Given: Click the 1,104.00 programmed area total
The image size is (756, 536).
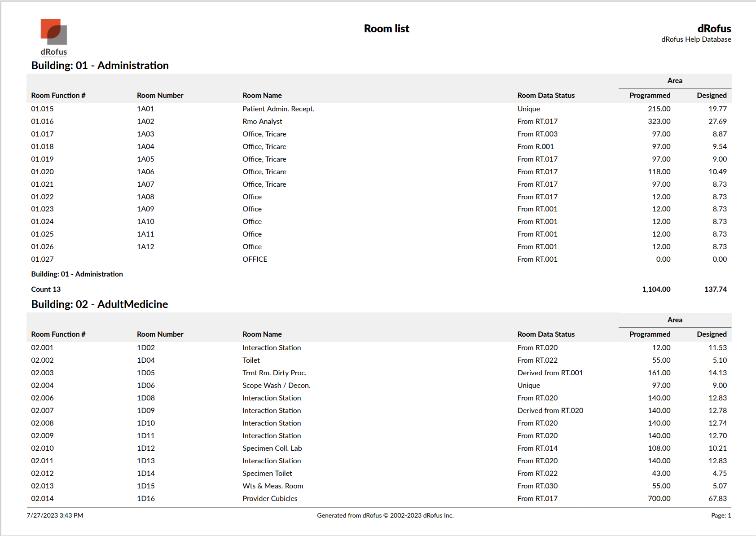Looking at the screenshot, I should [656, 289].
